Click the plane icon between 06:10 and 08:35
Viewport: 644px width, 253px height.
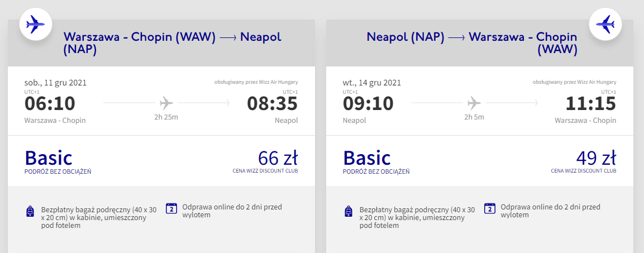(x=166, y=103)
